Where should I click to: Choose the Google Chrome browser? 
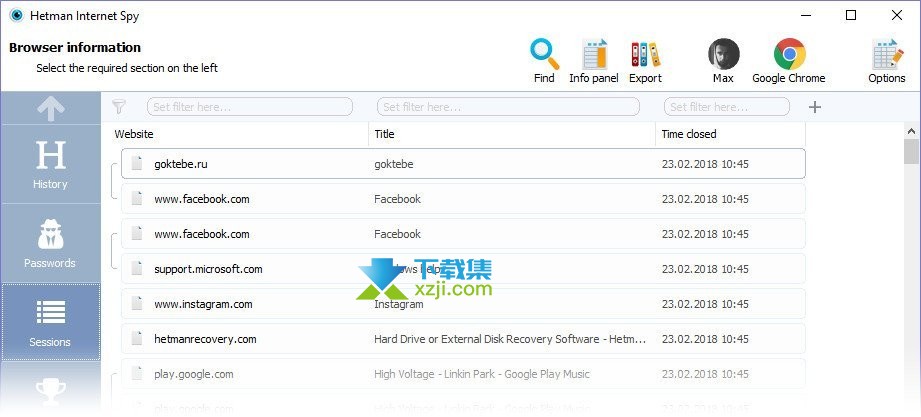pyautogui.click(x=789, y=61)
